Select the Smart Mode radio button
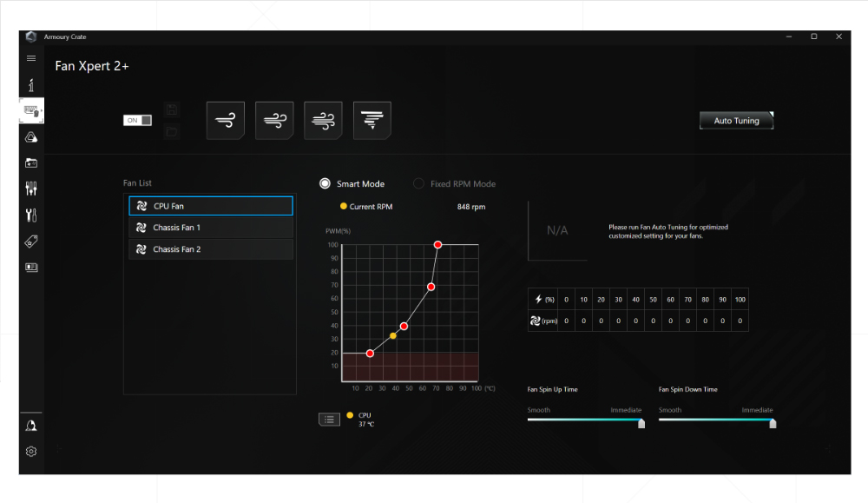868x503 pixels. pos(325,183)
